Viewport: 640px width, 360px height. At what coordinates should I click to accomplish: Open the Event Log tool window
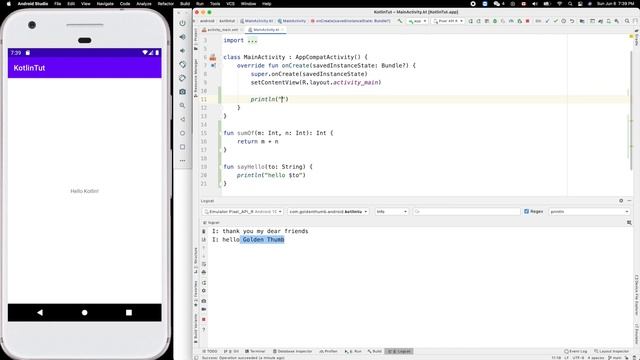pos(576,351)
